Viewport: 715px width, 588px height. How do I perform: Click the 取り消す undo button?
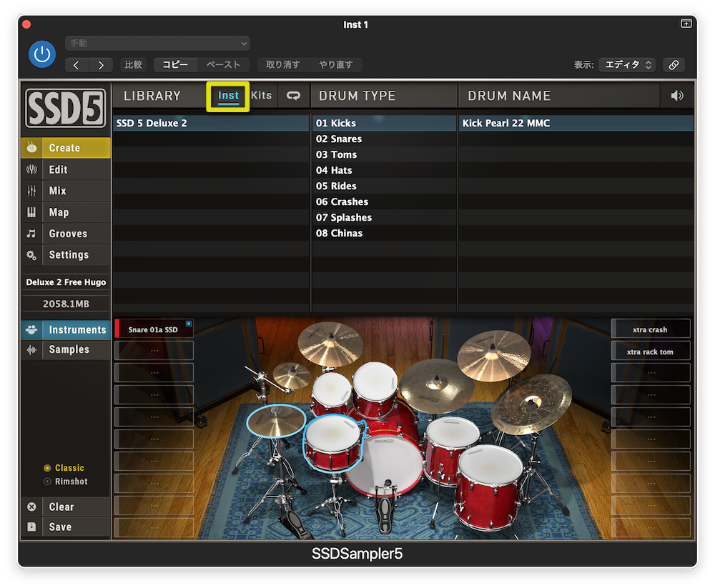[282, 65]
